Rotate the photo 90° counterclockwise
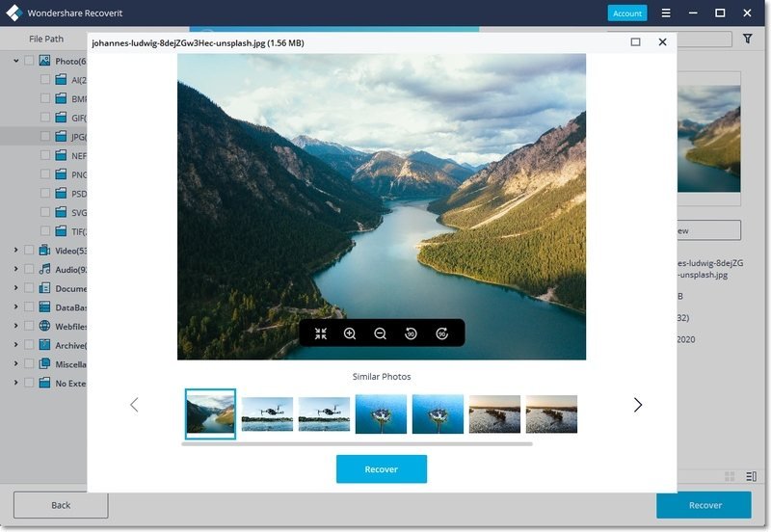Image resolution: width=771 pixels, height=532 pixels. coord(411,333)
